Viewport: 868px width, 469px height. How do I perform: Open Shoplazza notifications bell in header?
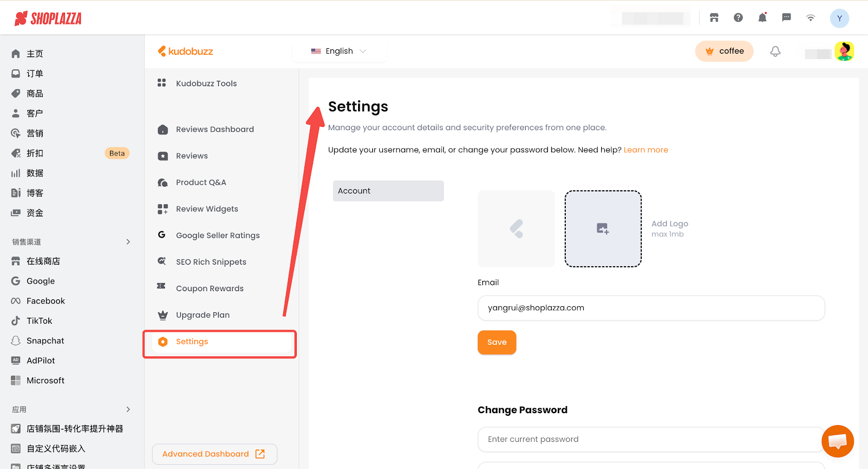(x=762, y=18)
